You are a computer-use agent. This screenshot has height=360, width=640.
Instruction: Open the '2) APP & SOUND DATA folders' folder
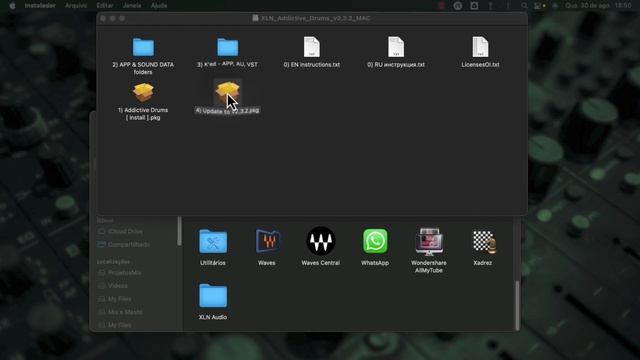pyautogui.click(x=143, y=48)
